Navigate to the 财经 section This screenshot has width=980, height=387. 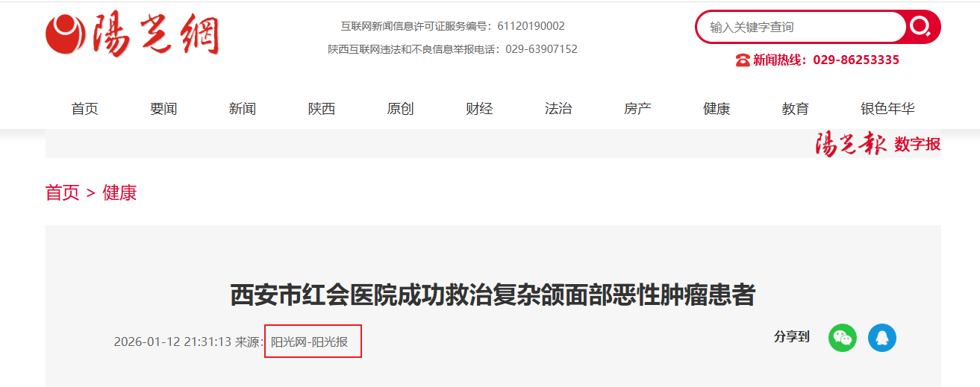pyautogui.click(x=479, y=109)
